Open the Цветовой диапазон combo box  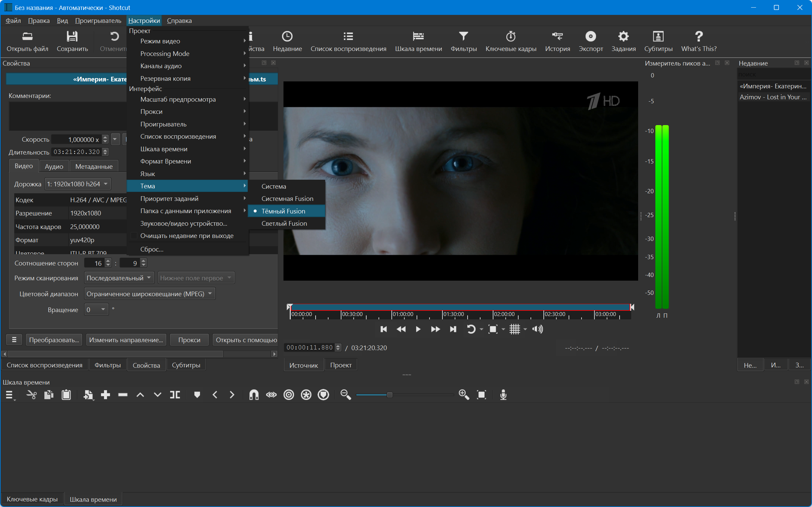[x=149, y=294]
